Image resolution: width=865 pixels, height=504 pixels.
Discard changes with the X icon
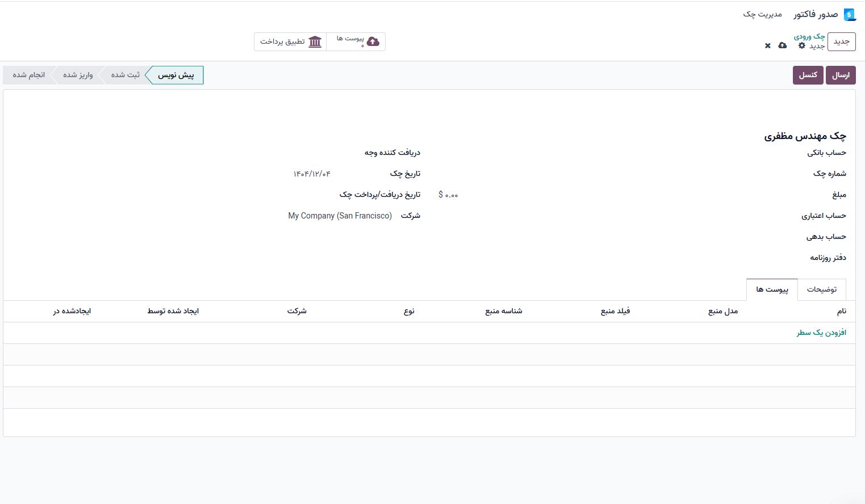[768, 45]
